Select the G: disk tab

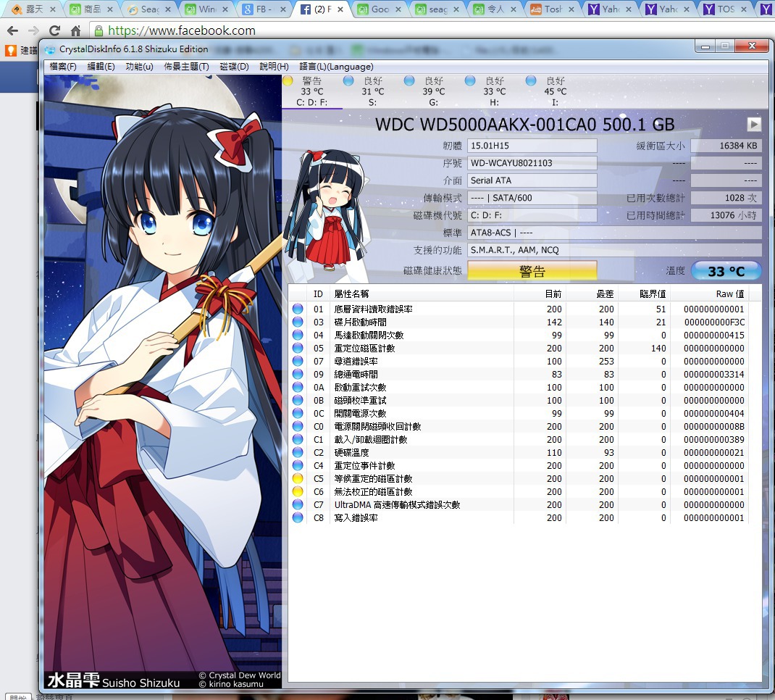tap(433, 91)
